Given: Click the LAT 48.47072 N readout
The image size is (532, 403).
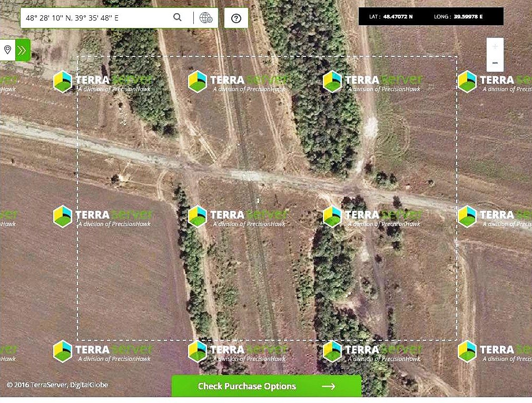Looking at the screenshot, I should pos(391,17).
